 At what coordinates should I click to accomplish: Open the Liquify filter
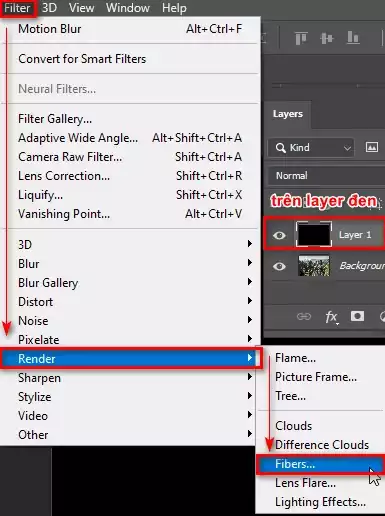[x=130, y=195]
